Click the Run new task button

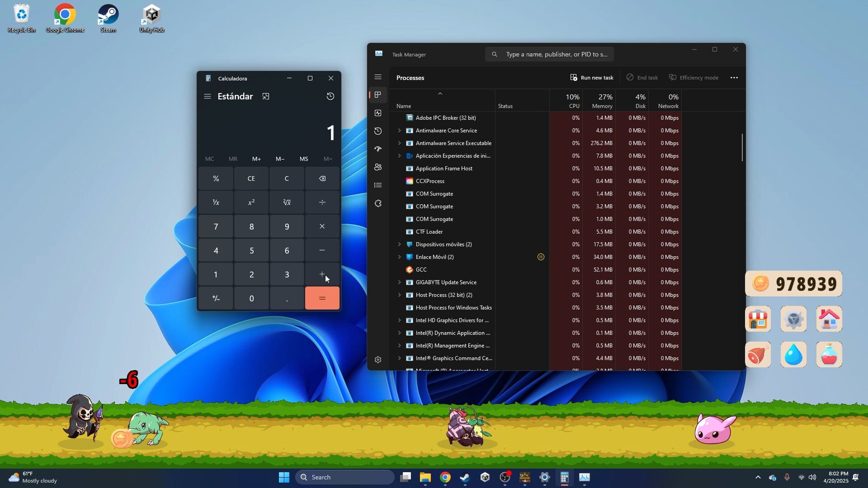(592, 77)
